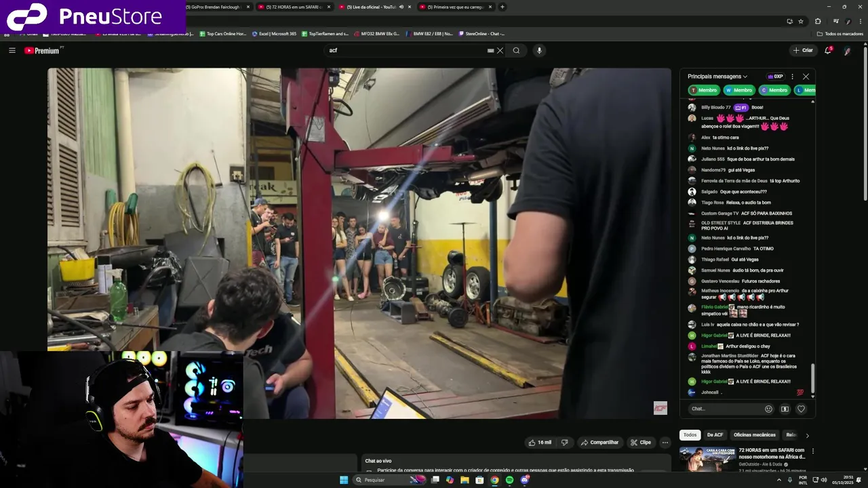868x488 pixels.
Task: Expand hidden system tray icons
Action: click(779, 480)
